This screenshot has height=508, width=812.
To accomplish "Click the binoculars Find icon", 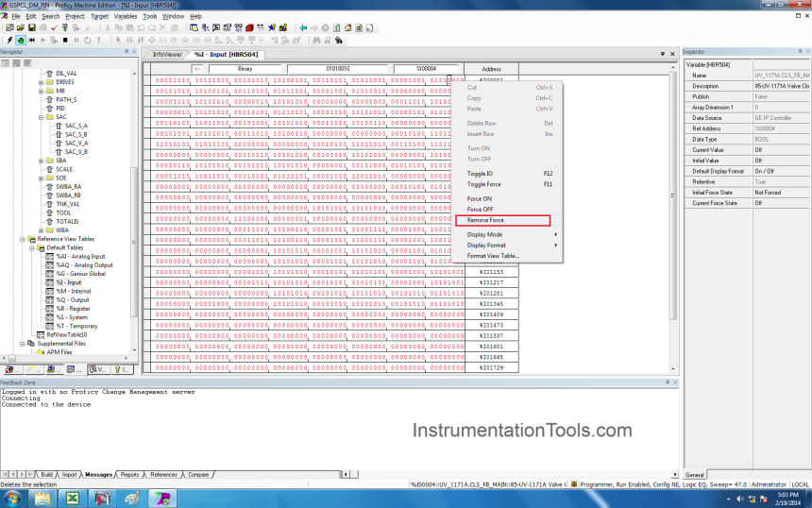I will coord(316,40).
